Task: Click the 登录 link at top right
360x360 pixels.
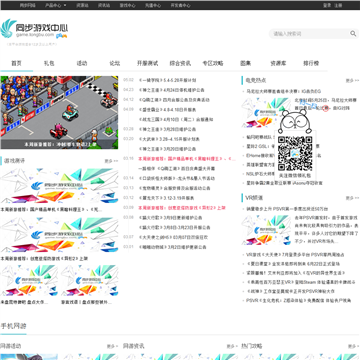Action: pyautogui.click(x=327, y=5)
